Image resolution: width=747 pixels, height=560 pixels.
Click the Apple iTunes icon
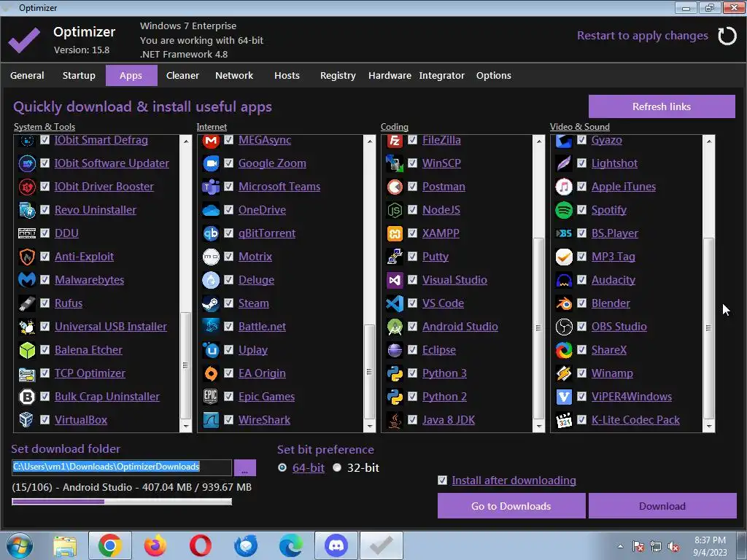pos(564,186)
